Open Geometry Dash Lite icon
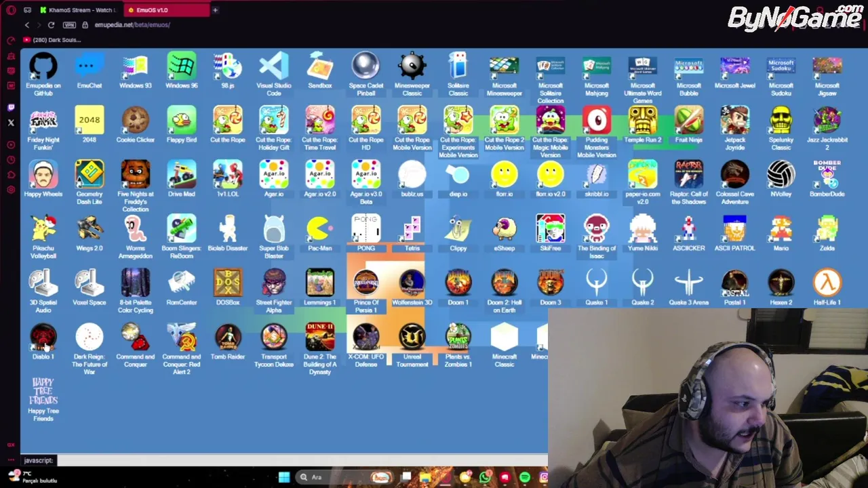Image resolution: width=868 pixels, height=488 pixels. click(x=90, y=182)
